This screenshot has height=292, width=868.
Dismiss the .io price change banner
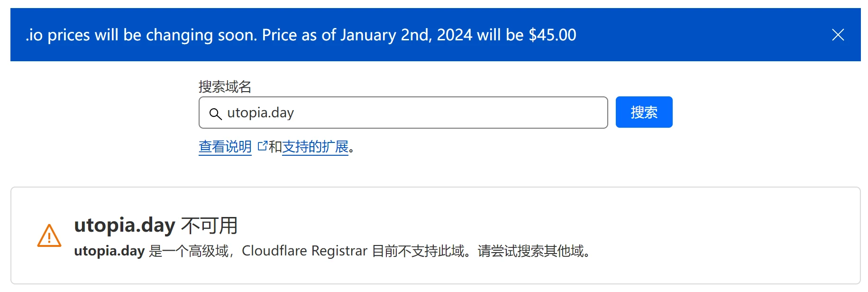click(x=838, y=35)
